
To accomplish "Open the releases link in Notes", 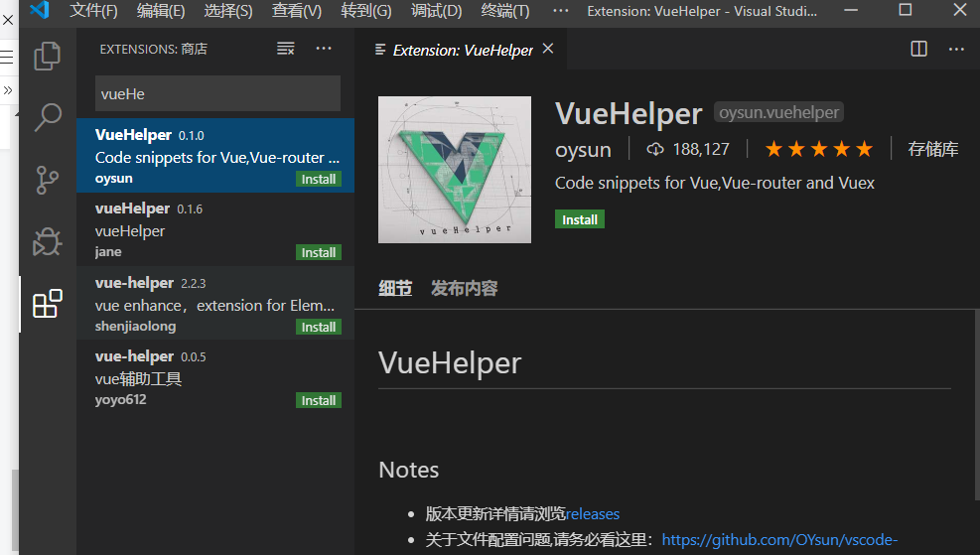I will tap(593, 513).
